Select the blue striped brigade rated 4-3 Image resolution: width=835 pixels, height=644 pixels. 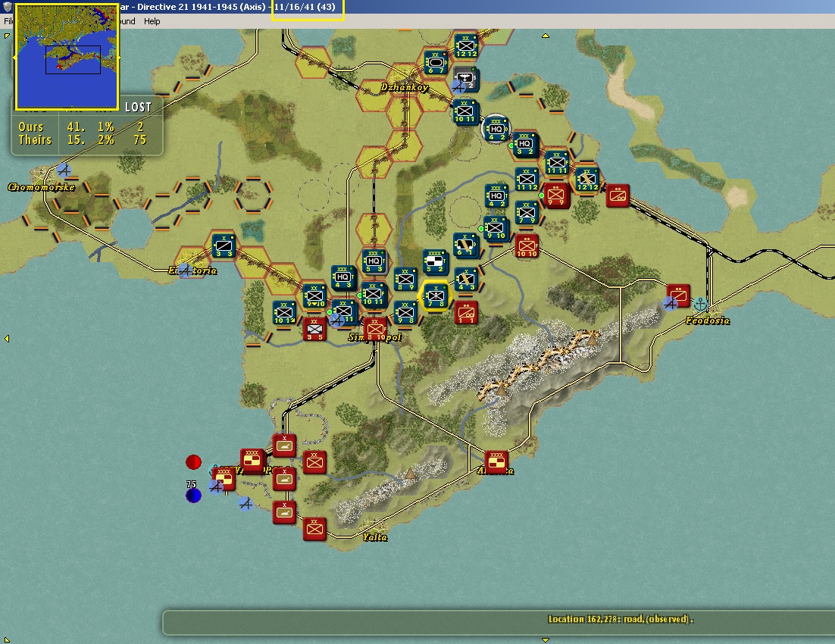(465, 279)
